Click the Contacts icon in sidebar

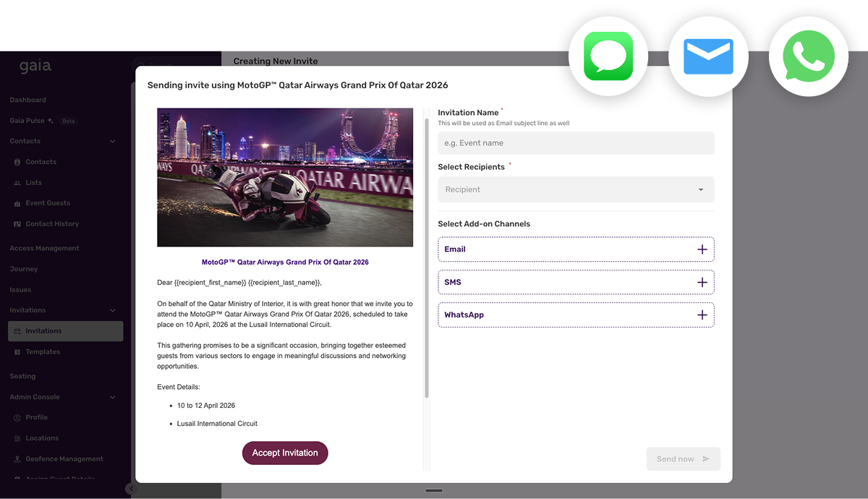(17, 162)
